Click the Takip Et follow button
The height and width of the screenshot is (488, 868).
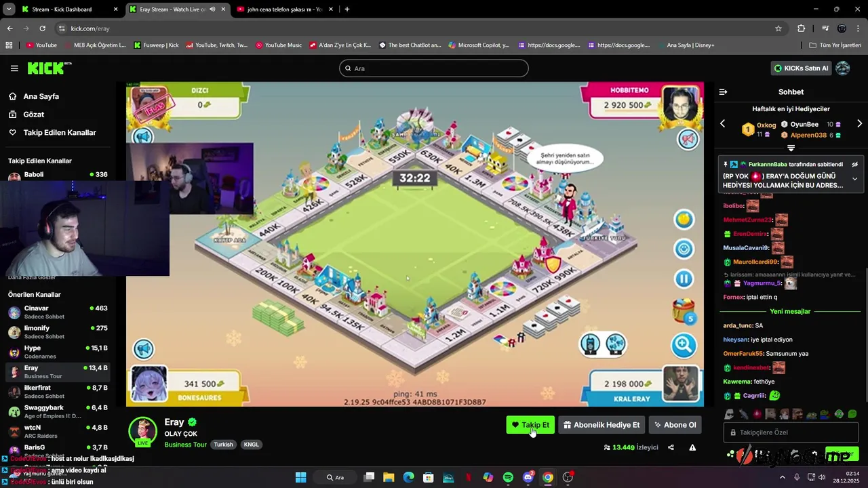click(x=530, y=425)
